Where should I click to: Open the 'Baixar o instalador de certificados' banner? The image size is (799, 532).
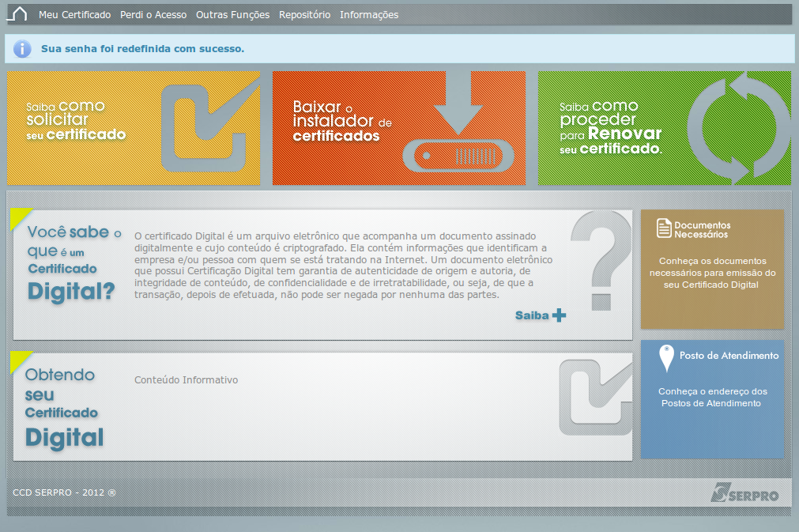point(399,128)
